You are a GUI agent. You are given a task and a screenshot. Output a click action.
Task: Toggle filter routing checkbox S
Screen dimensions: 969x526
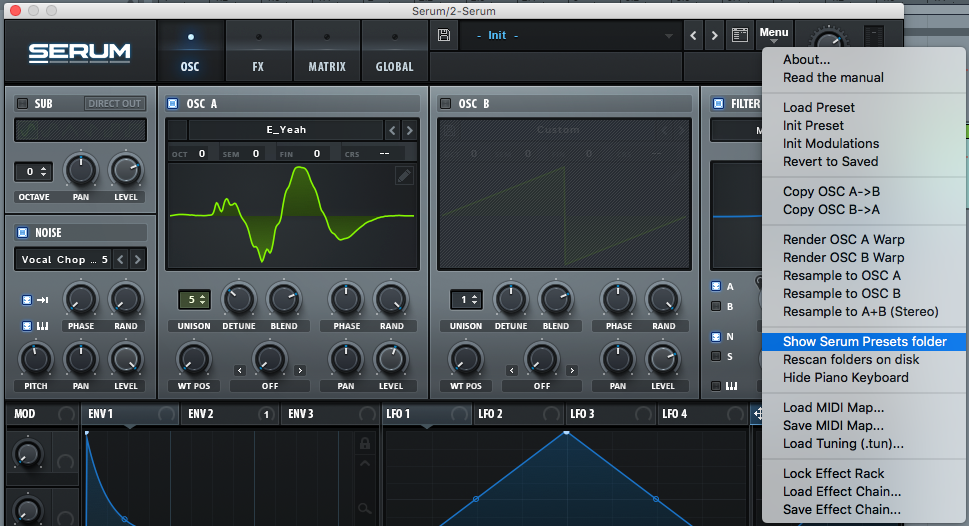[716, 356]
